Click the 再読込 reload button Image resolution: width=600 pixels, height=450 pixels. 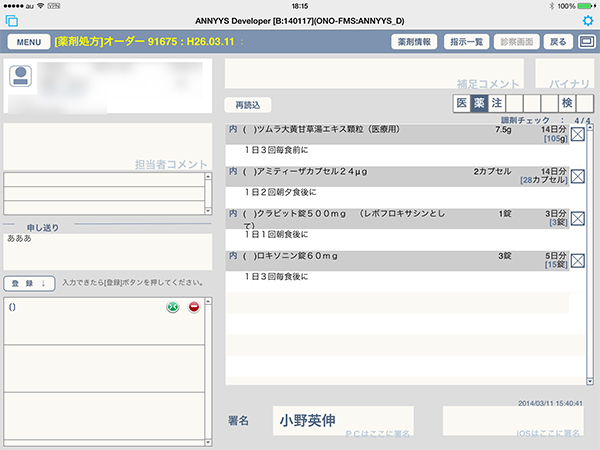247,104
